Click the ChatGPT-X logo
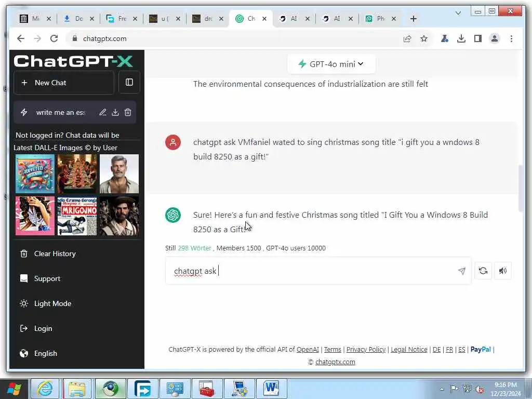The width and height of the screenshot is (532, 399). [73, 61]
